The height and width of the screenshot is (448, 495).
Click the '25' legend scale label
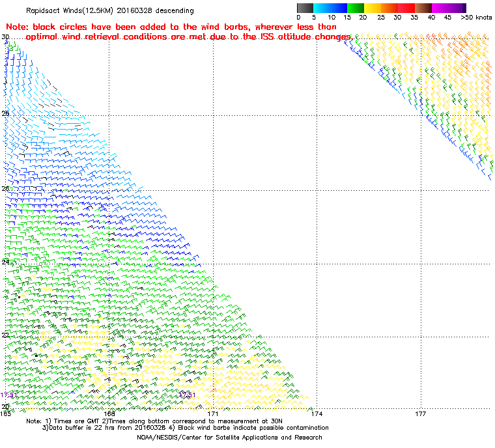tap(381, 18)
